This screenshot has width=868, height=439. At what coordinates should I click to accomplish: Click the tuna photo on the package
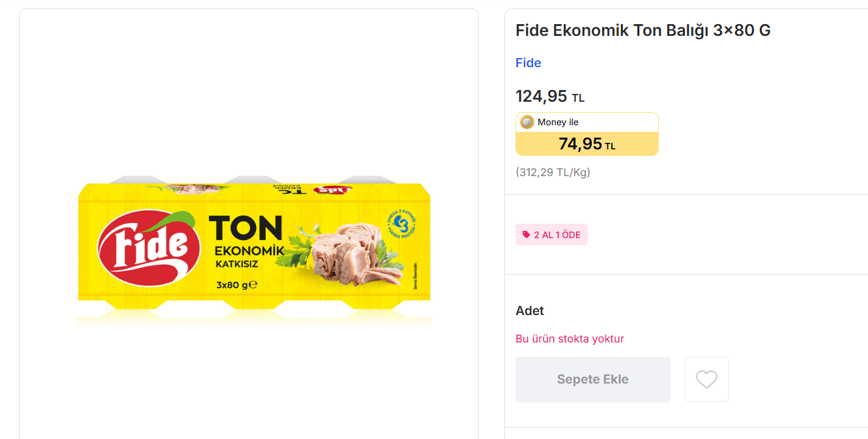point(349,253)
